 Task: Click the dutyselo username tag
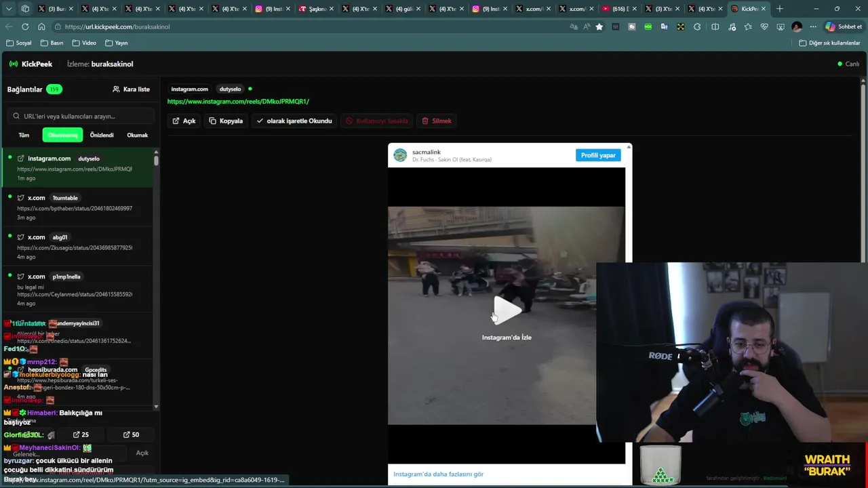(x=230, y=89)
